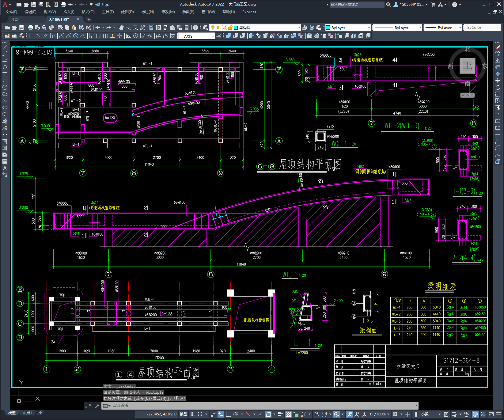Click the Plot printer icon in standard toolbar
The image size is (504, 420).
pos(30,28)
